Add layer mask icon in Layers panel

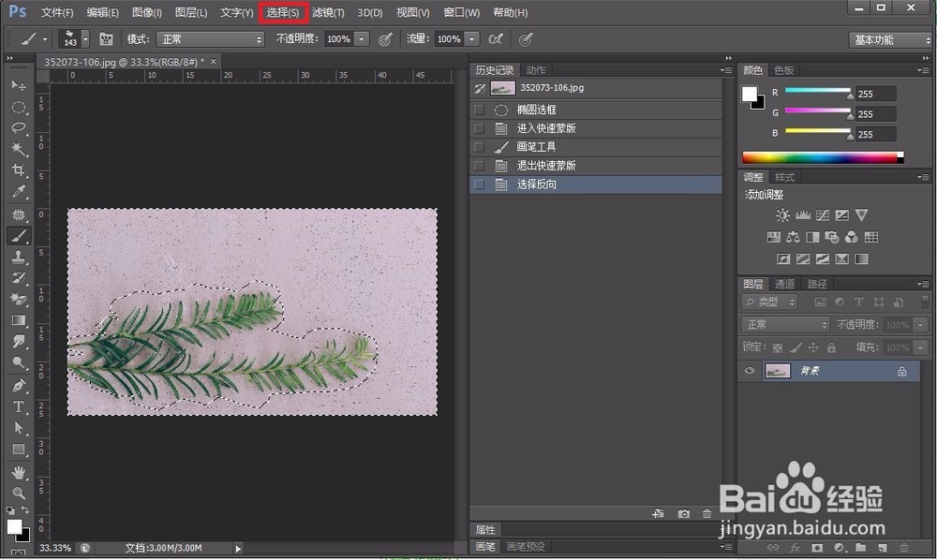click(817, 548)
